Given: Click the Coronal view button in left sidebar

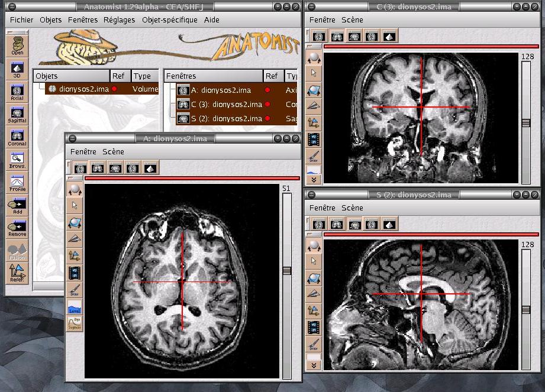Looking at the screenshot, I should tap(17, 137).
